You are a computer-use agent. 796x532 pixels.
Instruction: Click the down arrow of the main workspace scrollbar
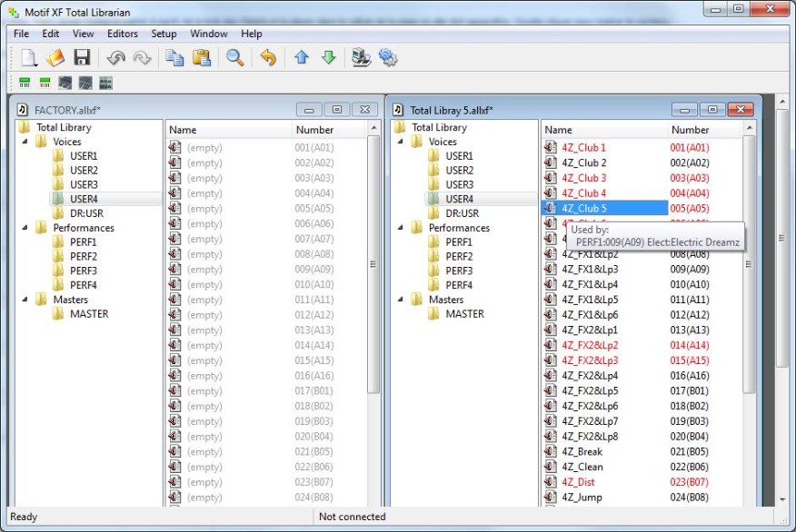[782, 499]
